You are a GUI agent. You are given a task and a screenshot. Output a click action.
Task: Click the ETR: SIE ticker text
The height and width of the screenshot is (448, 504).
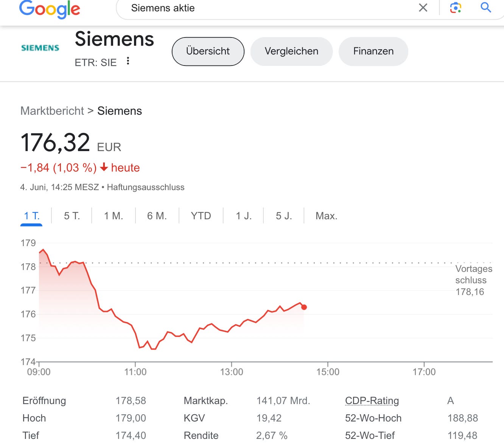coord(96,62)
